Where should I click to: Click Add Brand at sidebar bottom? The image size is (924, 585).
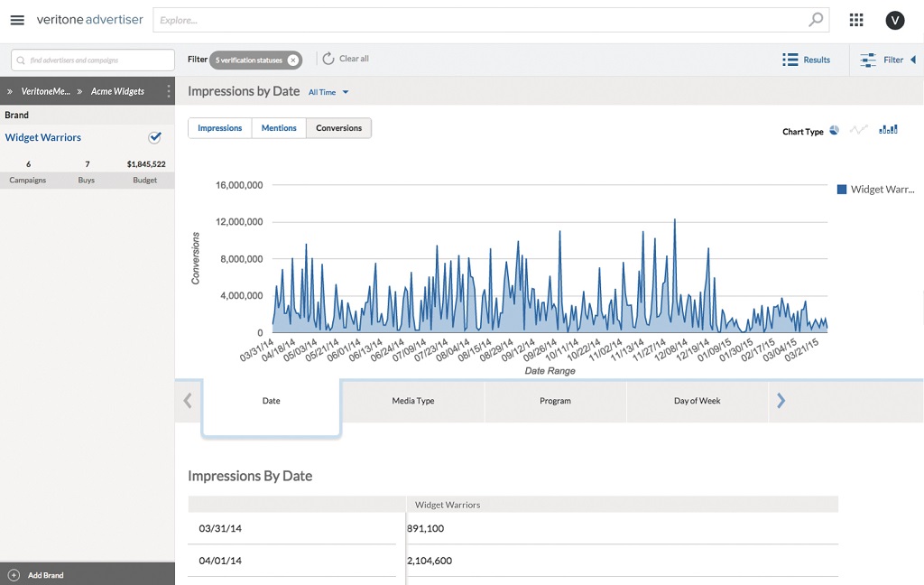coord(45,575)
